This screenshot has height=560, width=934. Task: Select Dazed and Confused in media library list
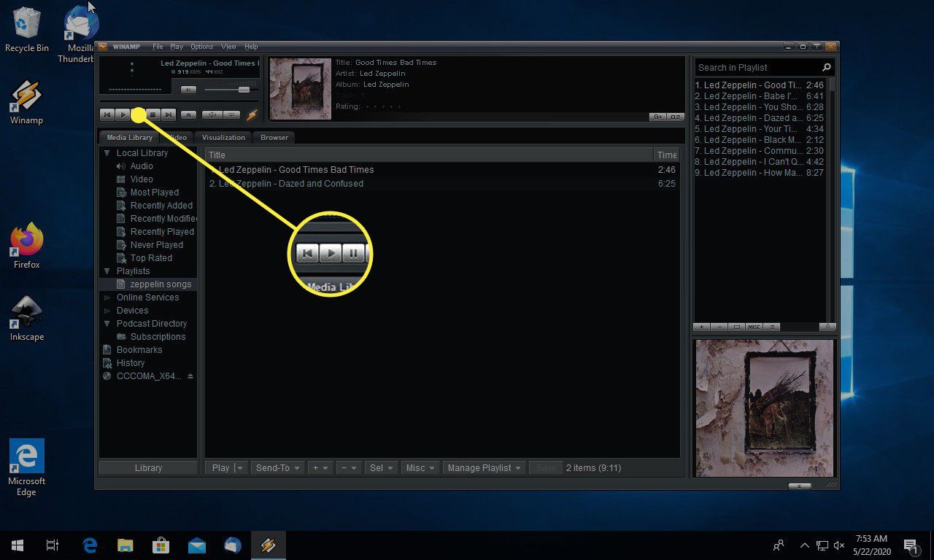[x=442, y=184]
